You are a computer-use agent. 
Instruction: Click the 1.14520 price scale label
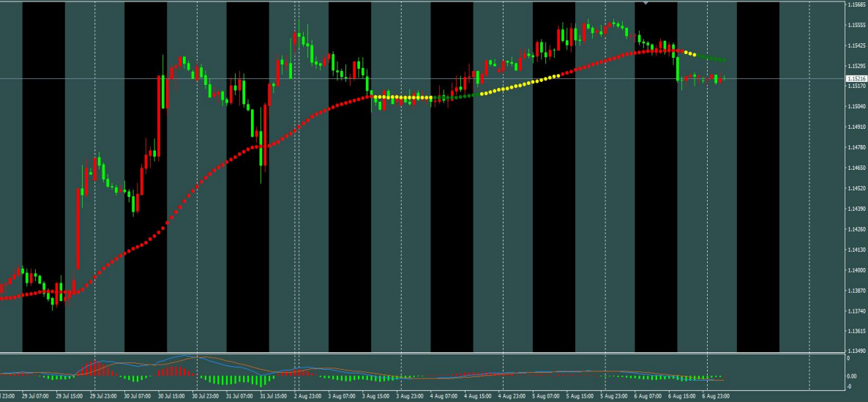(856, 188)
